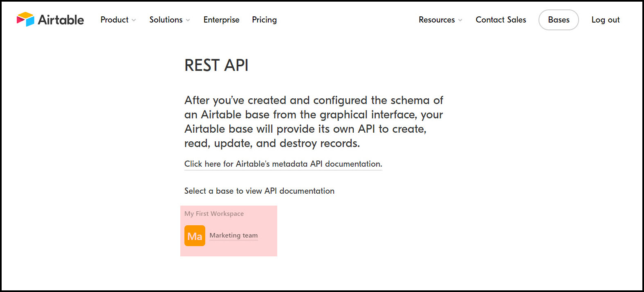Click the Airtable logo icon
Screen dimensions: 644x292
(x=25, y=19)
